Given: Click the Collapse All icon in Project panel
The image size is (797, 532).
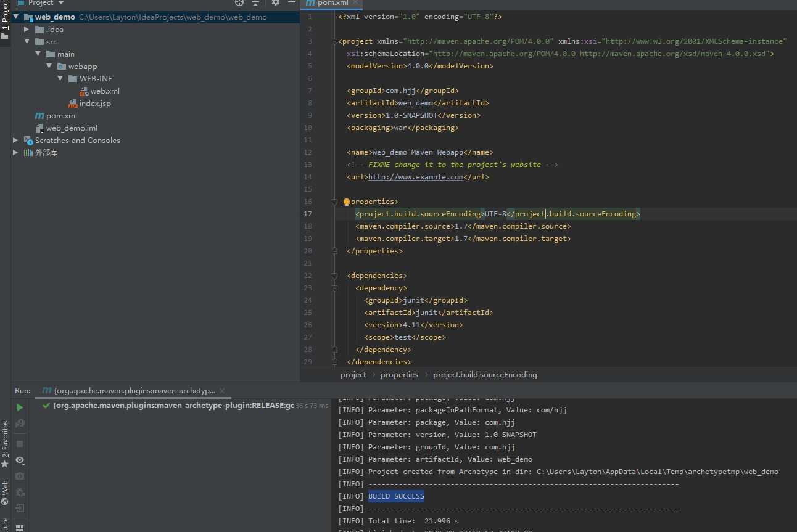Looking at the screenshot, I should [255, 2].
